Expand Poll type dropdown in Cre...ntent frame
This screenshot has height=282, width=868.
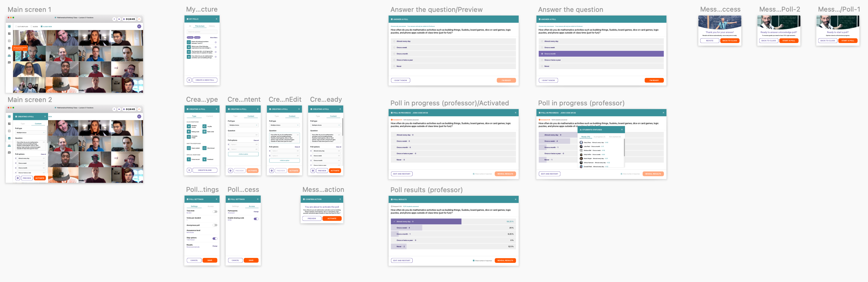(x=243, y=125)
